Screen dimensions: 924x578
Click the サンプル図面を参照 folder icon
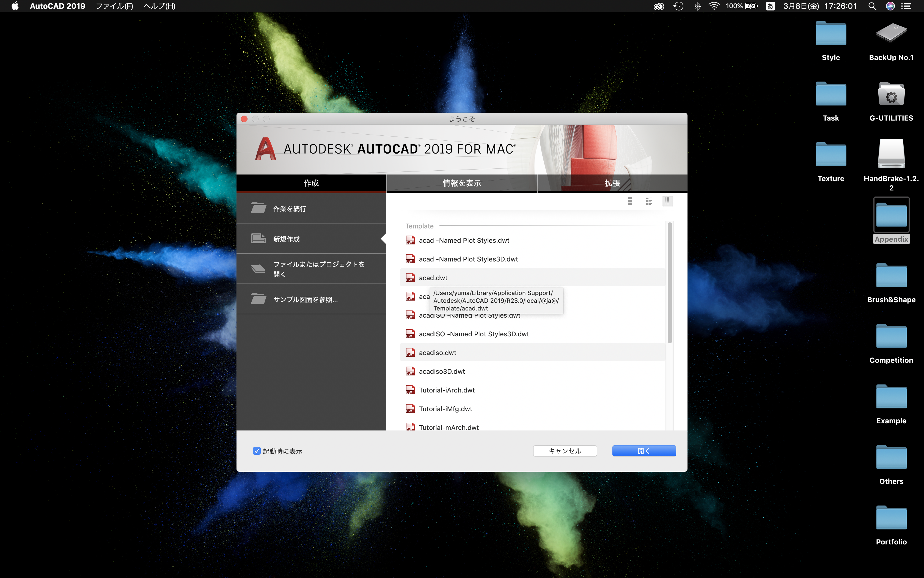[x=258, y=299]
